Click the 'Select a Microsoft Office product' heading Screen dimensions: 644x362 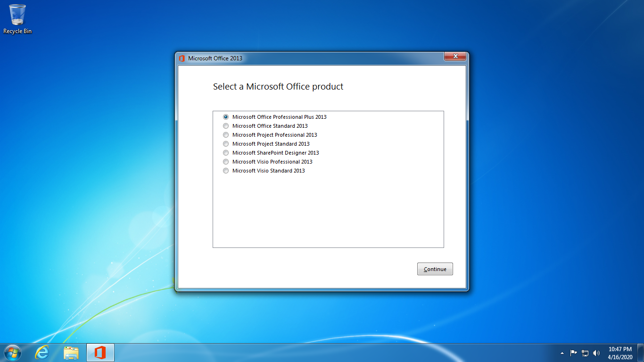(x=278, y=87)
